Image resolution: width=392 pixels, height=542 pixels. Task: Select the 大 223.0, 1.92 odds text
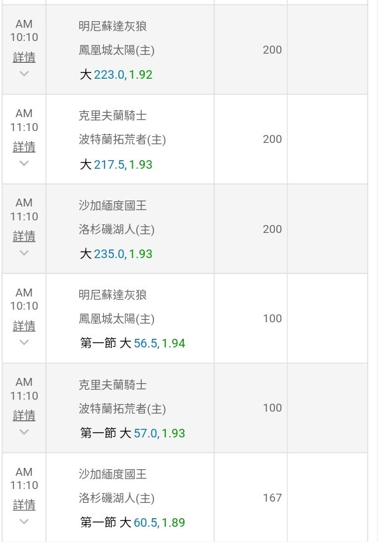tap(116, 75)
